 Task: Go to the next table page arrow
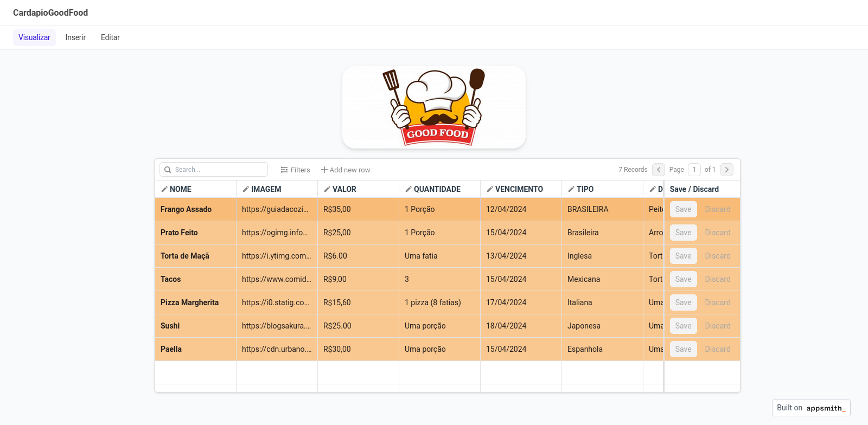pyautogui.click(x=727, y=170)
